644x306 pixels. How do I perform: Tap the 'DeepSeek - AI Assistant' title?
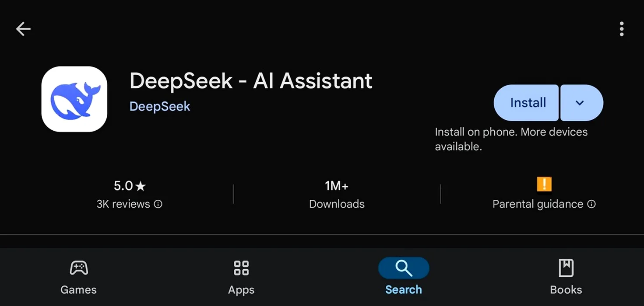coord(251,81)
